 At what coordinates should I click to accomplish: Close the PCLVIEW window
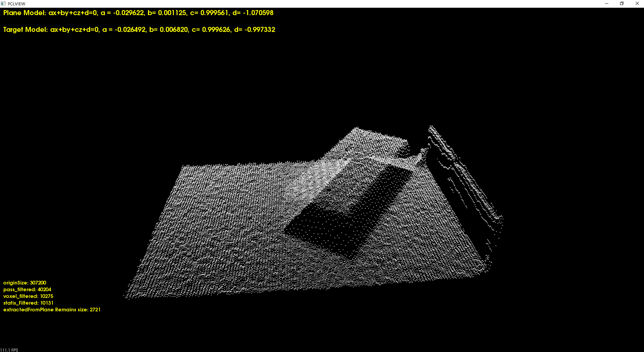pyautogui.click(x=637, y=4)
